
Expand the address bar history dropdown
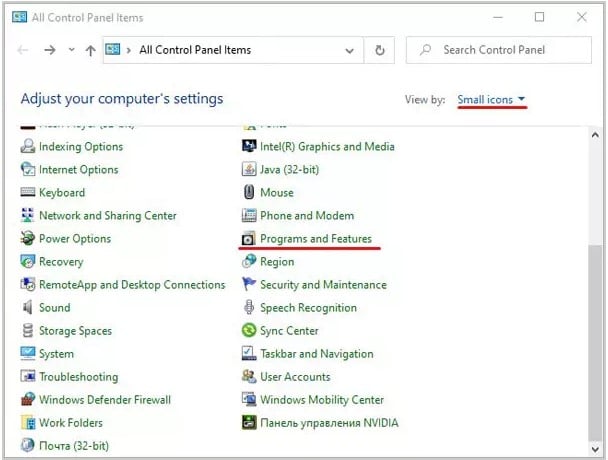pos(349,50)
